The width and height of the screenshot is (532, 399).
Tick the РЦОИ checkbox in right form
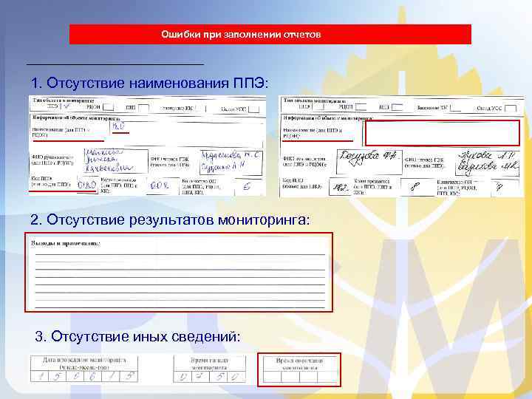361,107
